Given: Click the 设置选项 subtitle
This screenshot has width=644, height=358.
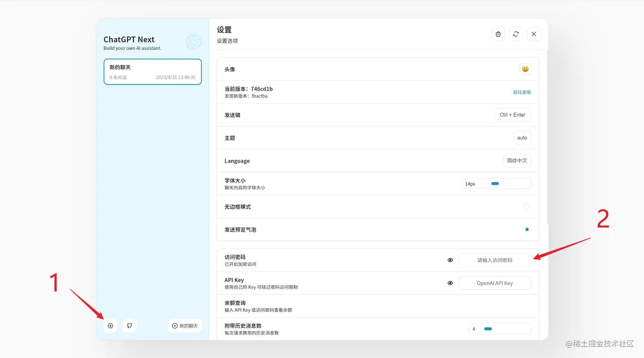Looking at the screenshot, I should [x=227, y=41].
